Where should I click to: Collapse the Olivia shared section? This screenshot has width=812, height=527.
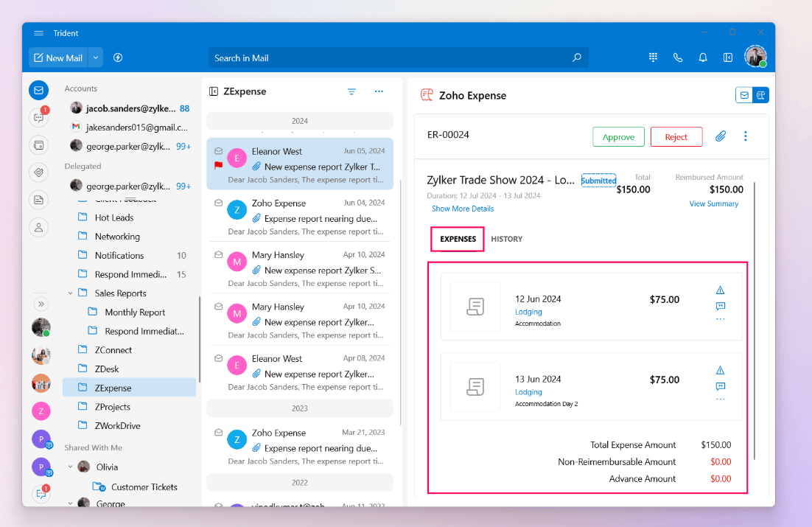[x=70, y=467]
